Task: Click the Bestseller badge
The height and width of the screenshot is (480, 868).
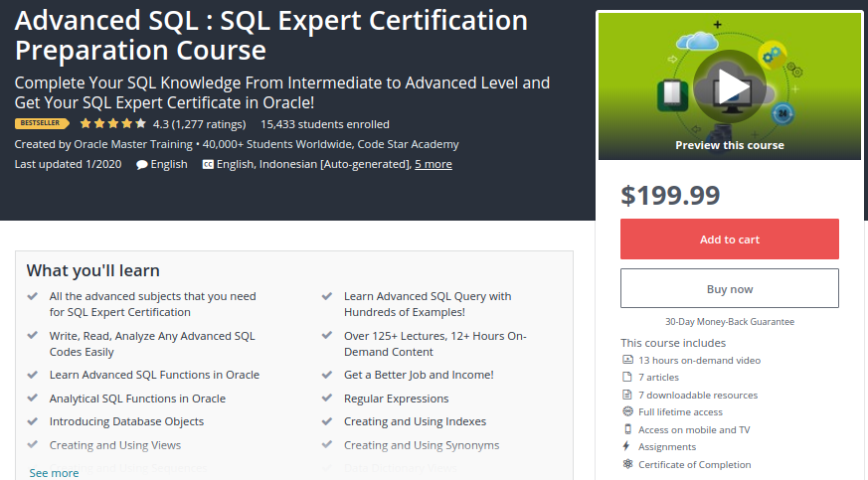Action: [x=42, y=123]
